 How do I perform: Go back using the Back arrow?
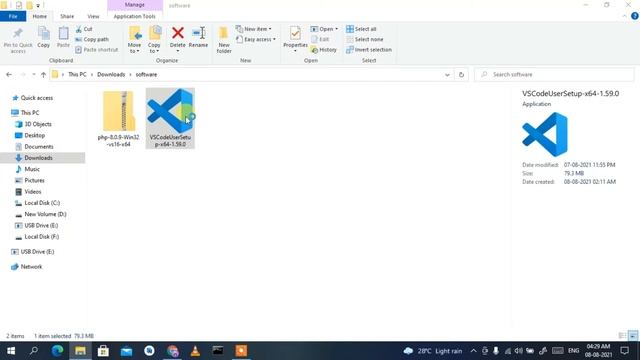tap(9, 74)
